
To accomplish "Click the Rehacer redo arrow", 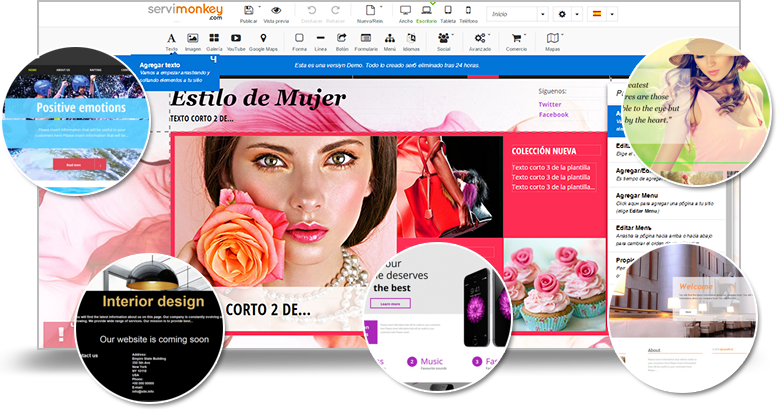I will 335,10.
